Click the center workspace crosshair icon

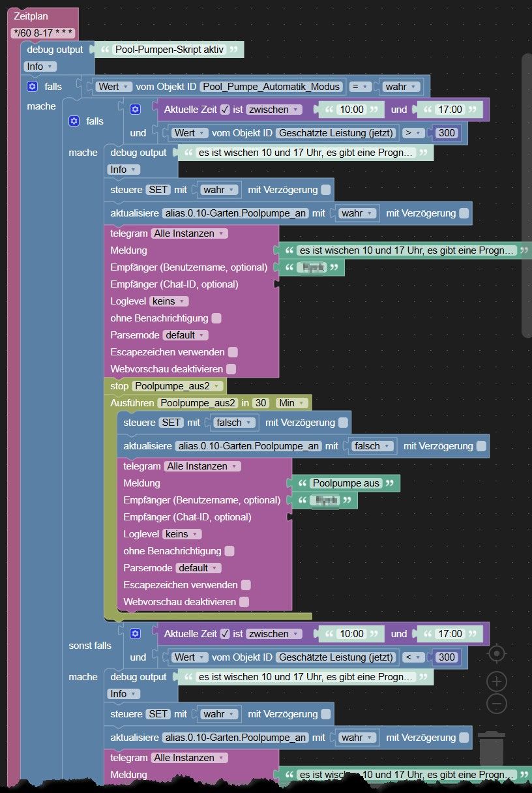(x=497, y=653)
